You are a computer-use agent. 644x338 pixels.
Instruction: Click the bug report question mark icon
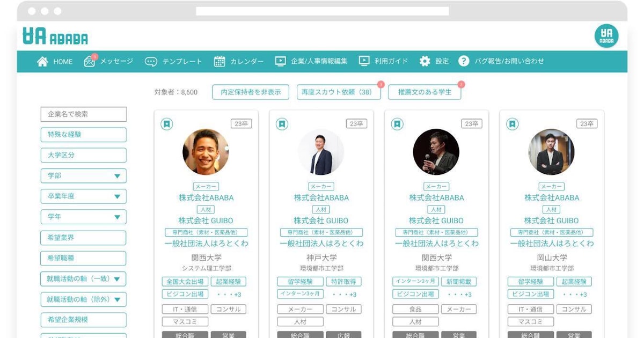click(x=464, y=61)
